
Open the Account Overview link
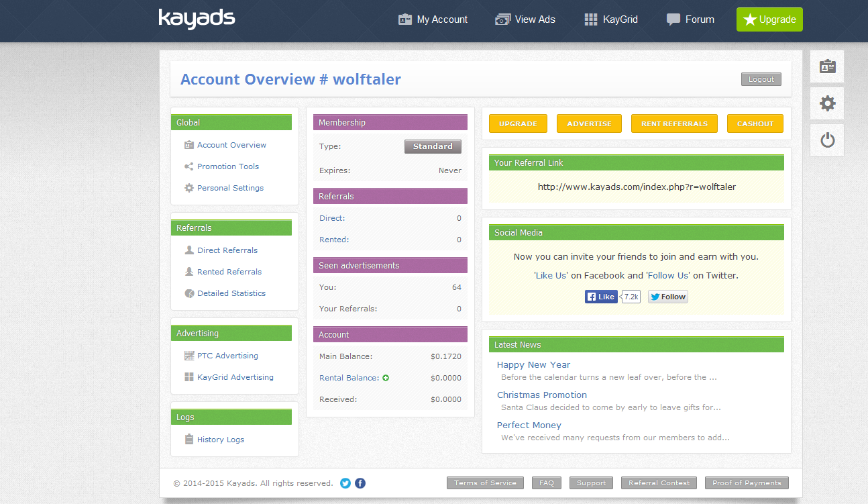point(231,145)
